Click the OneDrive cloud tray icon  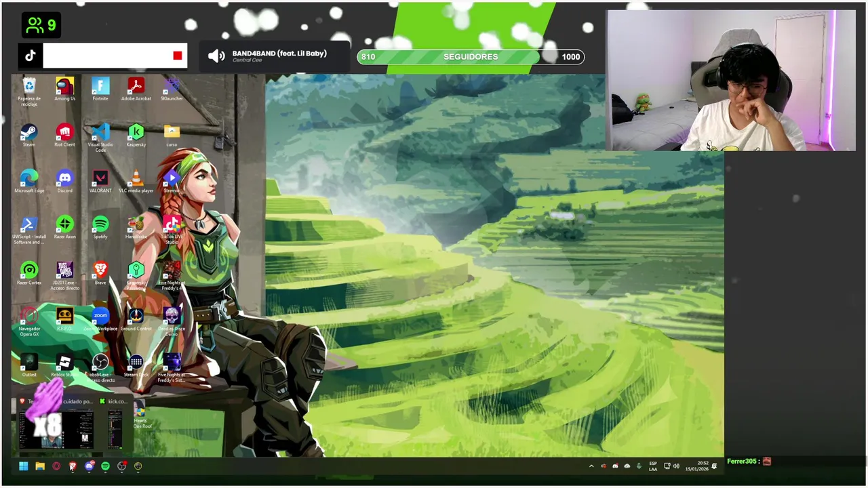(x=627, y=466)
